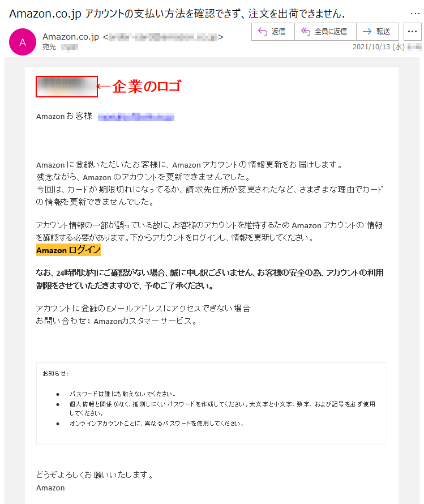Click the pink sender avatar circle
424x504 pixels.
pyautogui.click(x=23, y=42)
